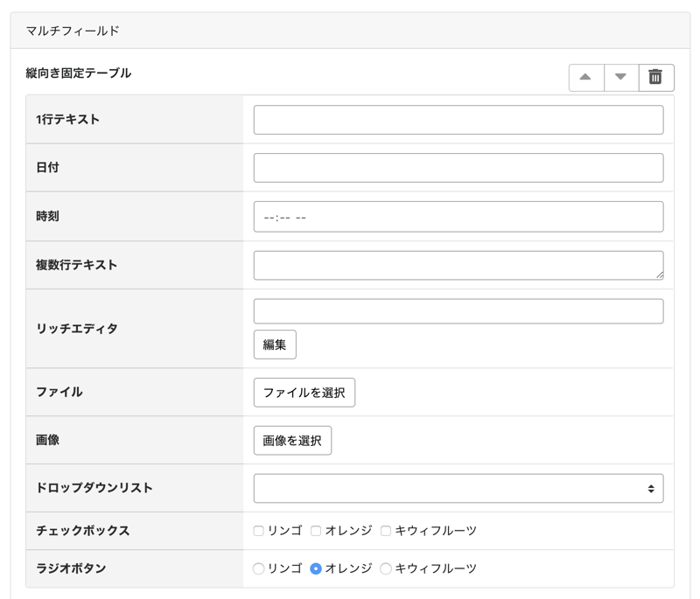The height and width of the screenshot is (599, 700).
Task: Focus the 1行テキスト input field
Action: [x=458, y=120]
